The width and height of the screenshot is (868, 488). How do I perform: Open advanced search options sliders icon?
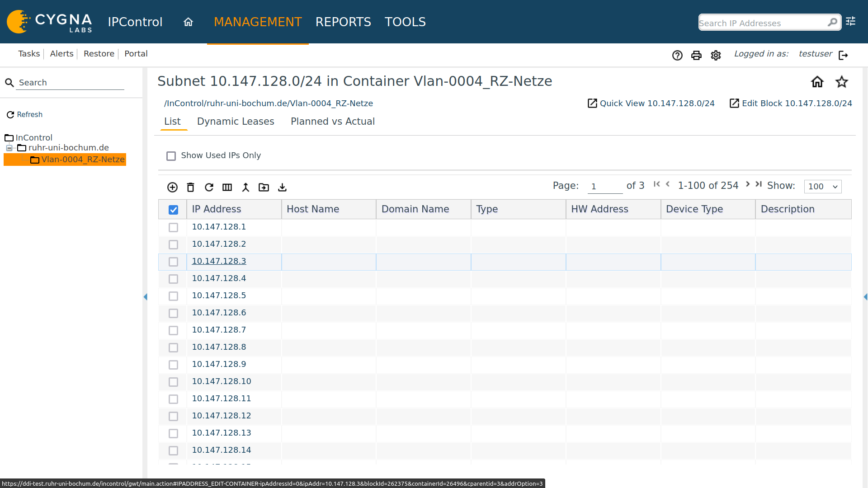(x=851, y=21)
